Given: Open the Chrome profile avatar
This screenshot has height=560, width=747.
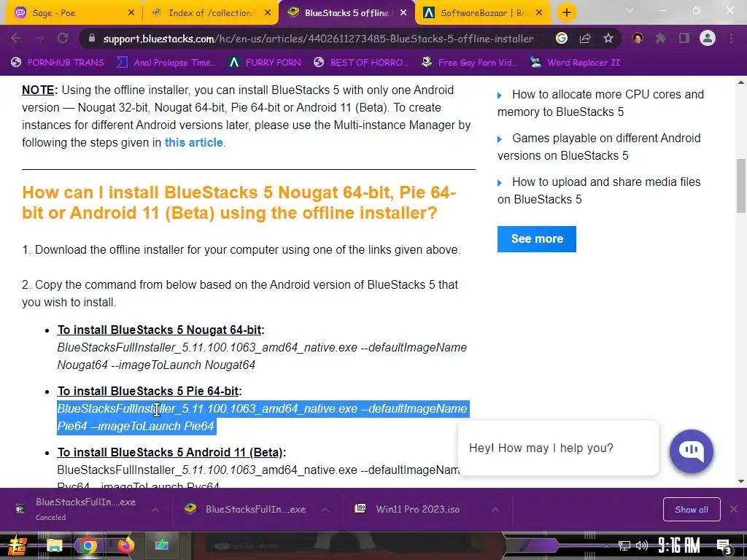Looking at the screenshot, I should pos(708,38).
